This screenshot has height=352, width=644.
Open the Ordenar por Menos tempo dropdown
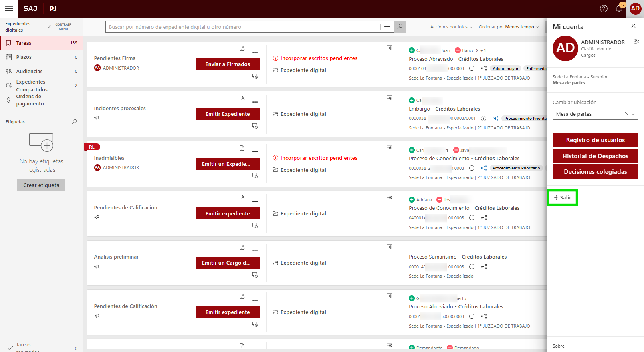(509, 27)
